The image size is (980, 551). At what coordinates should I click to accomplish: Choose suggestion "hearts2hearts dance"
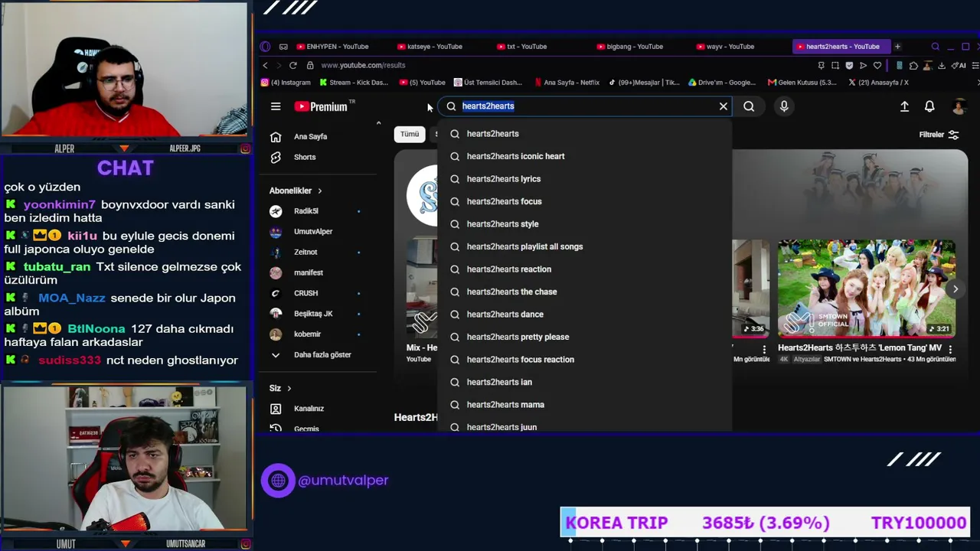585,315
